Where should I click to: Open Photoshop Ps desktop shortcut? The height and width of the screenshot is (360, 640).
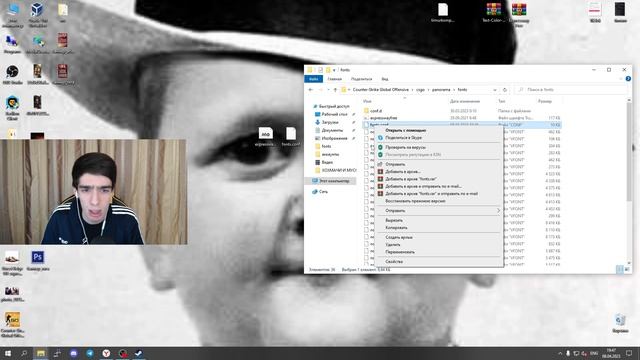pos(38,261)
